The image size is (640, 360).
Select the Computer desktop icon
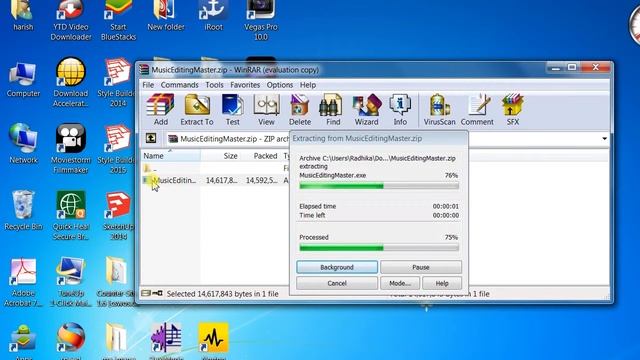click(23, 80)
